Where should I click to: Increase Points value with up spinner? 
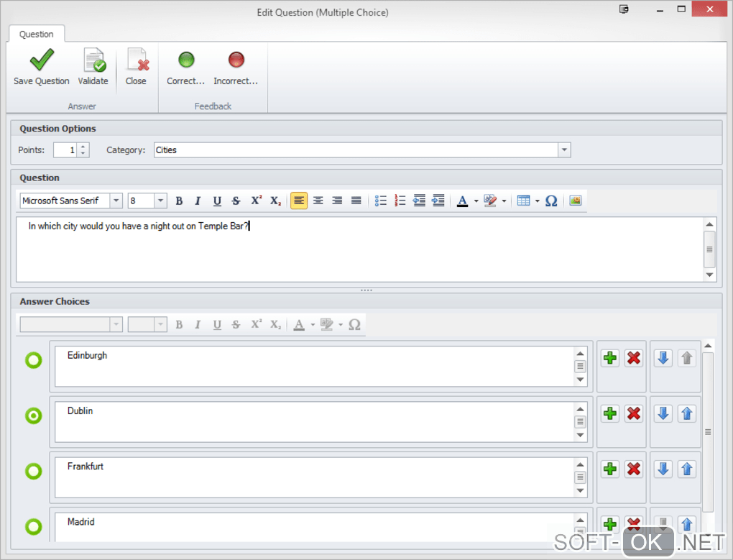(83, 147)
